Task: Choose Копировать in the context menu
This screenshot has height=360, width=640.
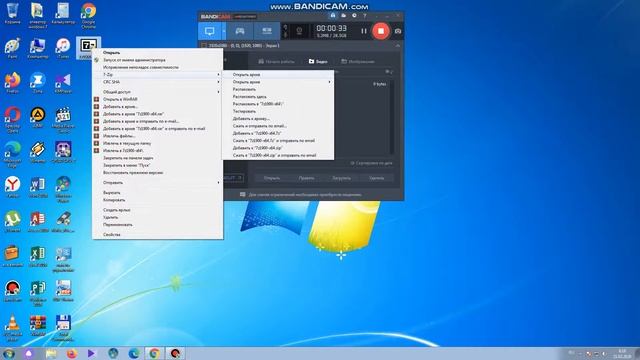Action: tap(158, 200)
